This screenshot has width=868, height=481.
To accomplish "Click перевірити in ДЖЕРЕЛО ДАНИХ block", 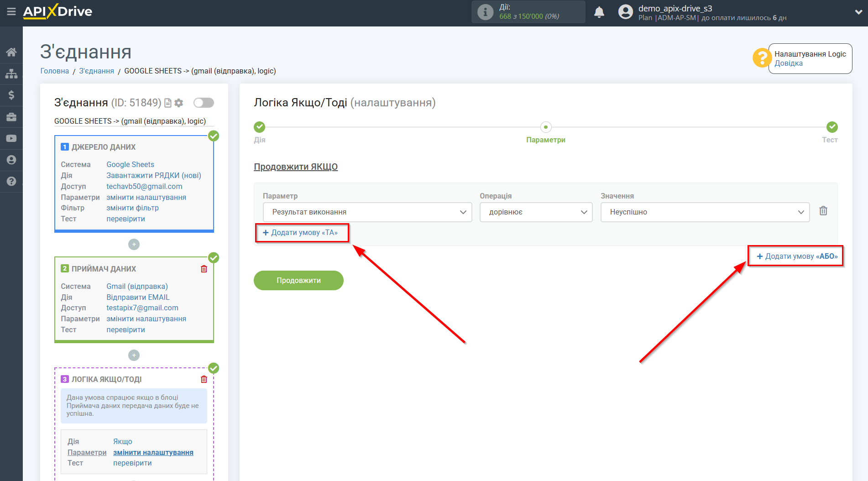I will click(x=125, y=219).
